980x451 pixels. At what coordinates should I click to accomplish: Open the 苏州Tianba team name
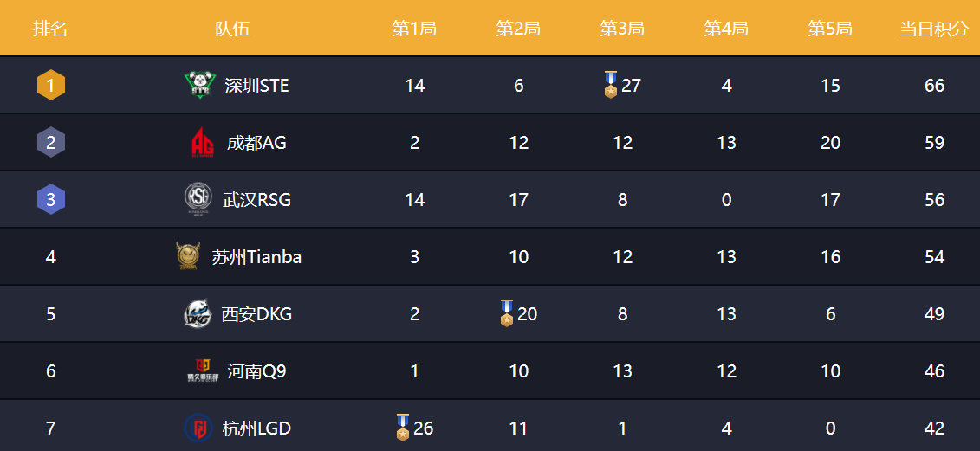point(256,256)
